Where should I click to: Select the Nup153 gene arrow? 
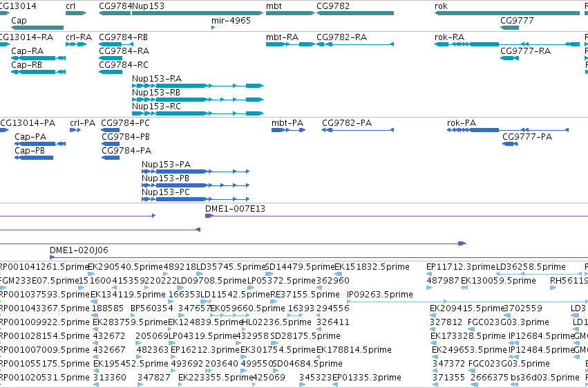click(x=198, y=13)
